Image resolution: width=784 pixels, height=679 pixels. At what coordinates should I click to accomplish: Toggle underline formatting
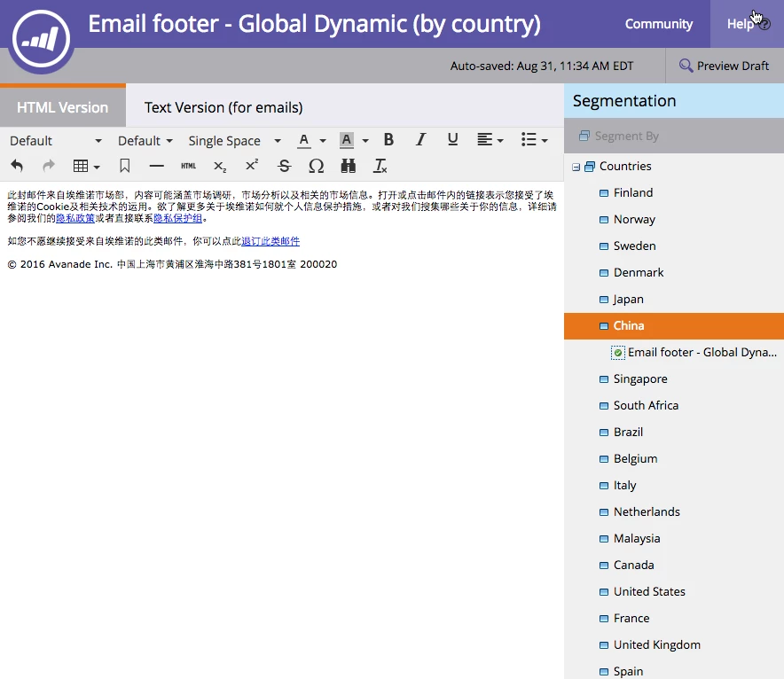(x=452, y=139)
